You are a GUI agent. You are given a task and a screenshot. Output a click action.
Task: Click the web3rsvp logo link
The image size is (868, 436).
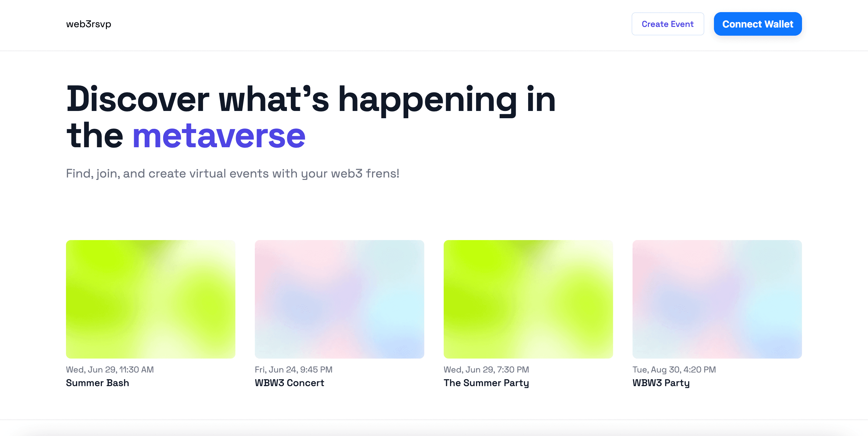(89, 24)
